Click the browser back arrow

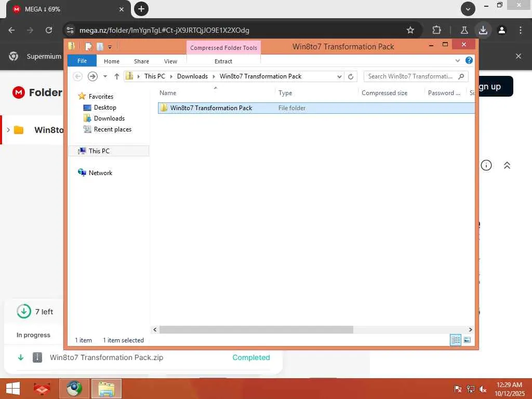click(11, 30)
